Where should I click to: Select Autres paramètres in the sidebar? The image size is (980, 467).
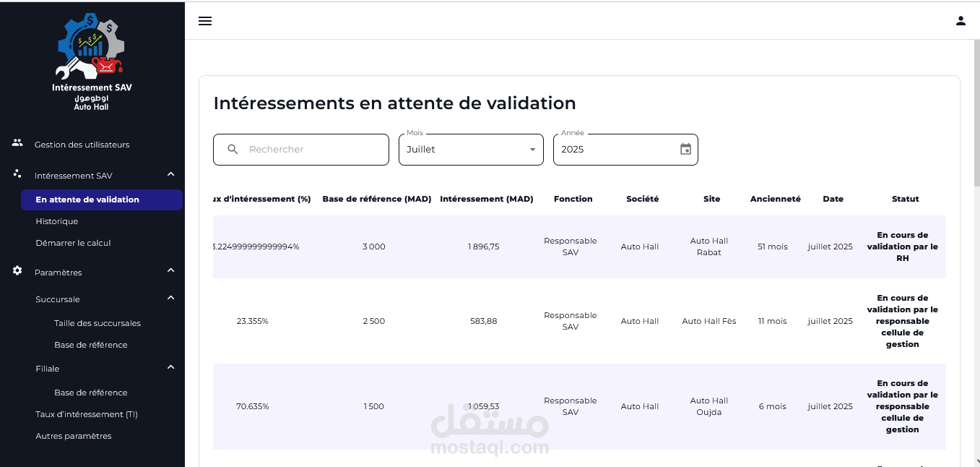pos(74,436)
